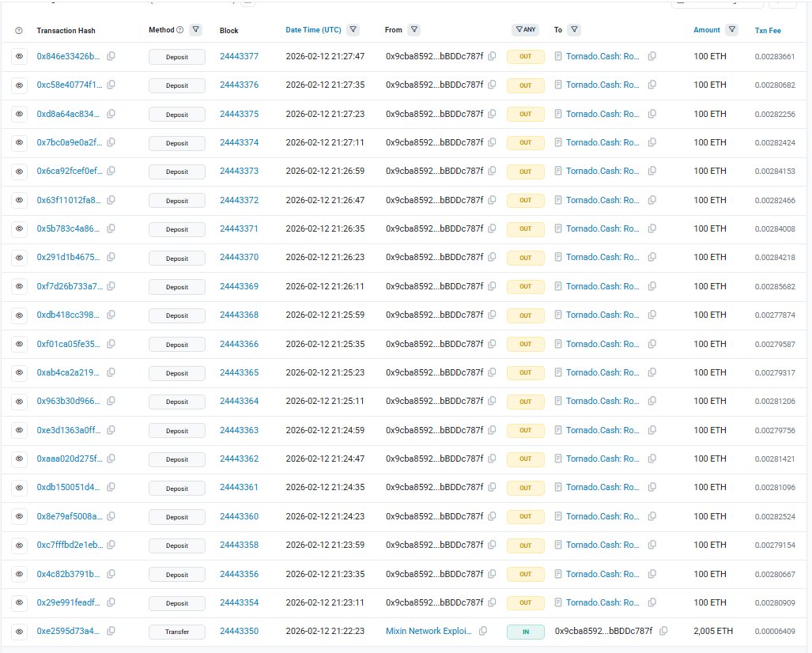Image resolution: width=812 pixels, height=653 pixels.
Task: Copy Tornado.Cash address in block 24443365 row
Action: (x=652, y=372)
